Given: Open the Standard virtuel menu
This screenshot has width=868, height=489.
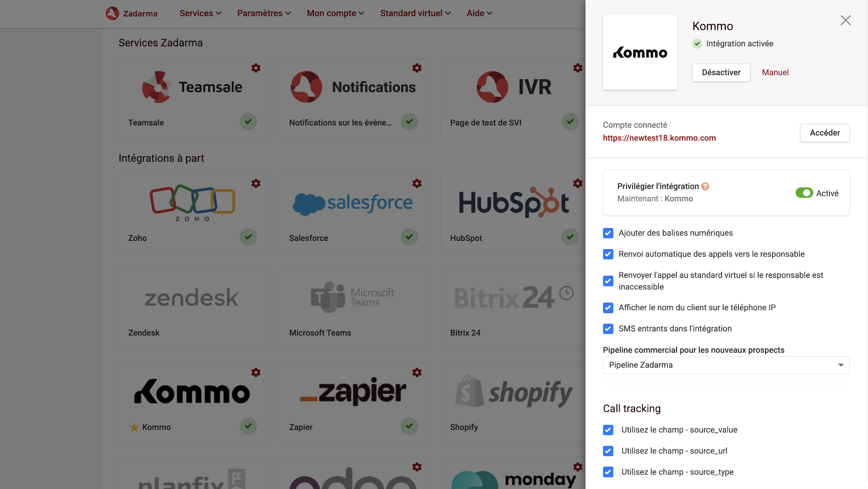Looking at the screenshot, I should (415, 13).
